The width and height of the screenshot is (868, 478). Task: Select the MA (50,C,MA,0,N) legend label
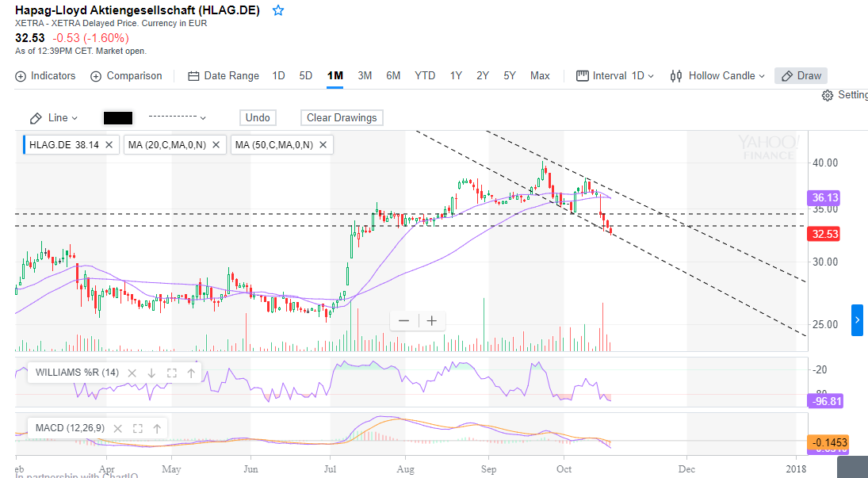pyautogui.click(x=274, y=144)
